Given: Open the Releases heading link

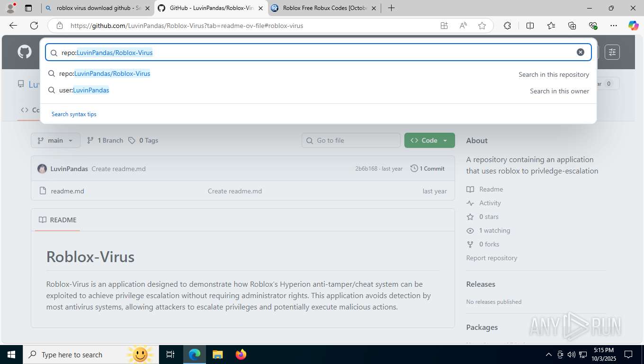Looking at the screenshot, I should 481,284.
